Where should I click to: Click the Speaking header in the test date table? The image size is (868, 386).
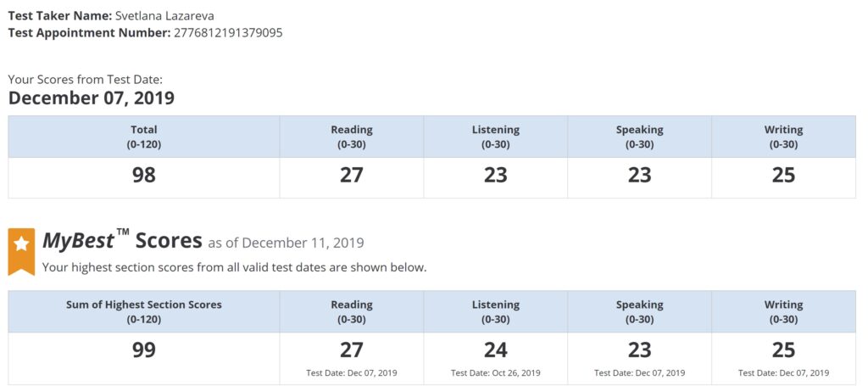point(639,130)
